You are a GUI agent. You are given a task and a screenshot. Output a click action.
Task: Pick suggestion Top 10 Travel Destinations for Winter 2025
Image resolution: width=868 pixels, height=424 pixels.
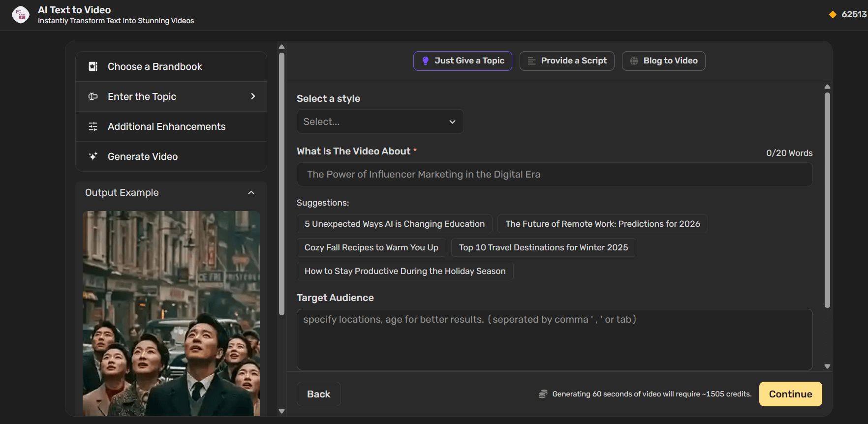[x=544, y=247]
